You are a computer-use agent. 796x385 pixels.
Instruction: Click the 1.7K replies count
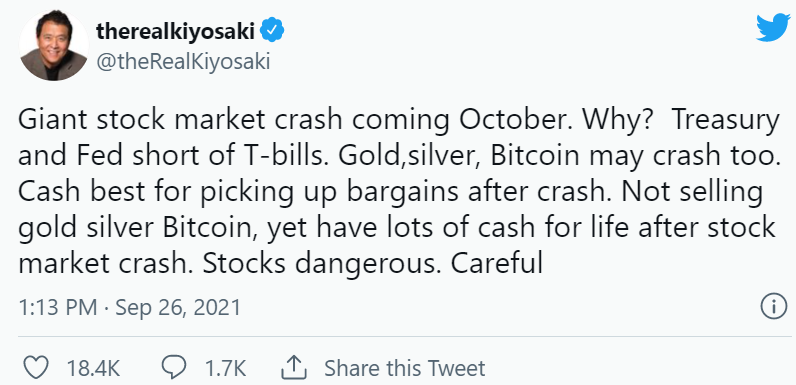[x=225, y=368]
